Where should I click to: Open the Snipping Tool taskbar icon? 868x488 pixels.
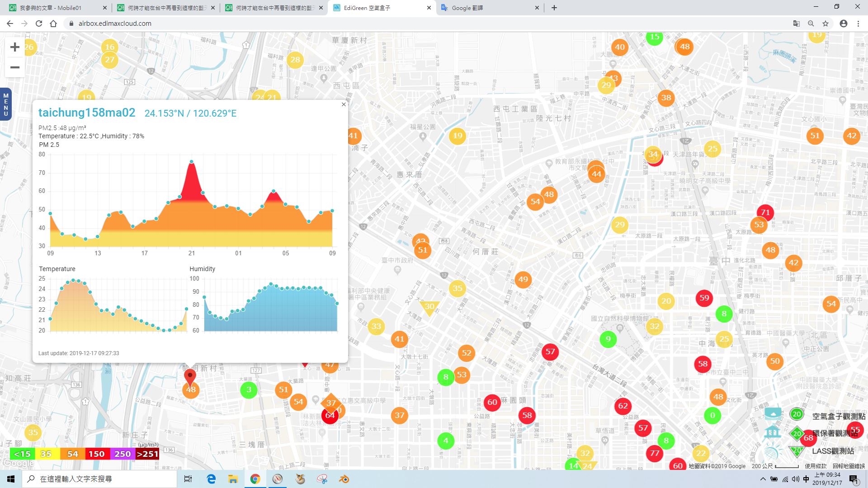point(322,479)
